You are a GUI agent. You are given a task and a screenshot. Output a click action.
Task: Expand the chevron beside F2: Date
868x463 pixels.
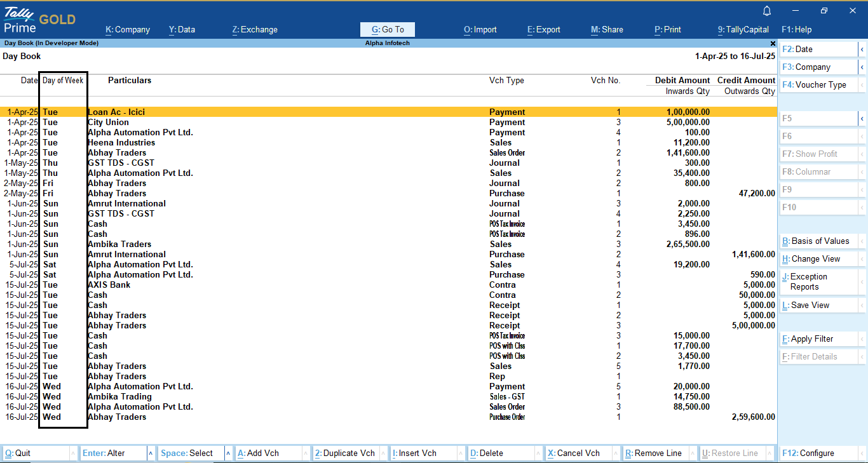point(862,50)
